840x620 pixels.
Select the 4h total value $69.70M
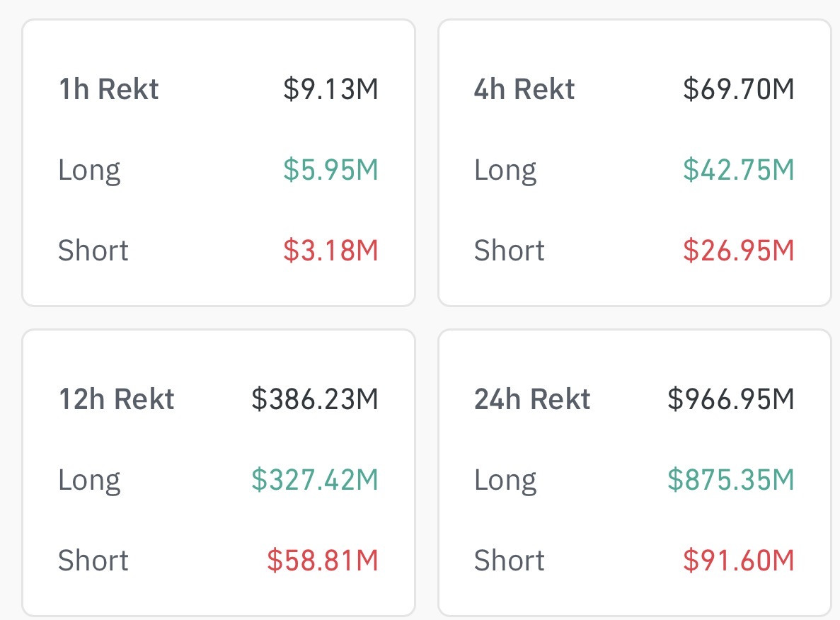pyautogui.click(x=738, y=90)
